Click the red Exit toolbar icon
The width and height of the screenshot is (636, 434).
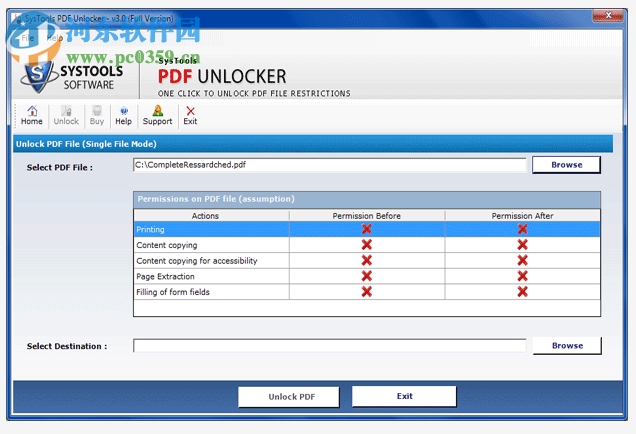point(190,116)
